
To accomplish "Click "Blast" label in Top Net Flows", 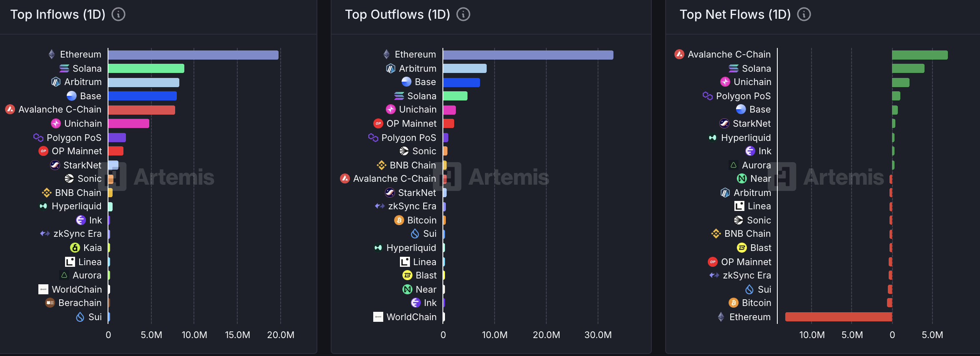I will coord(761,248).
